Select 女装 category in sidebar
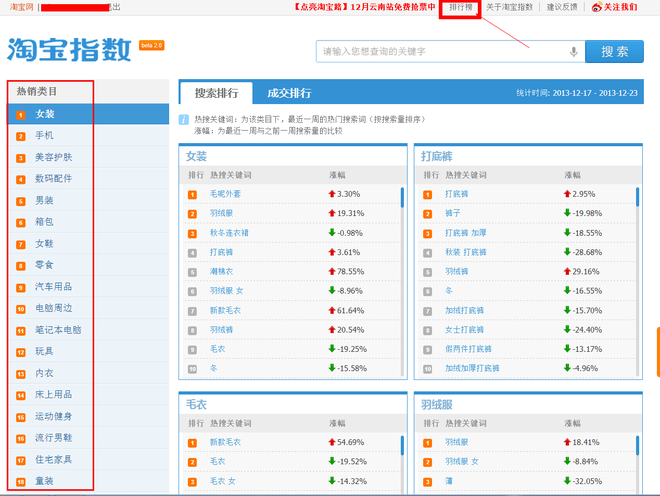 click(88, 114)
